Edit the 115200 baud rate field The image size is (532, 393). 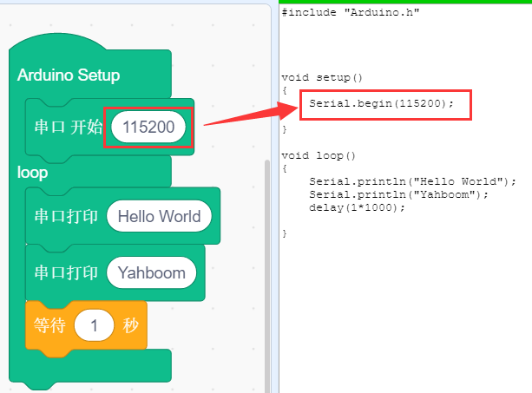148,128
